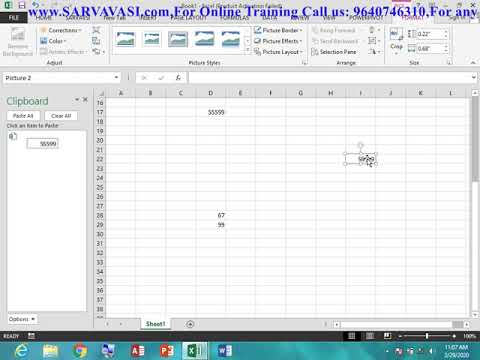This screenshot has height=360, width=480.
Task: Click the zoom slider handle
Action: pos(427,336)
